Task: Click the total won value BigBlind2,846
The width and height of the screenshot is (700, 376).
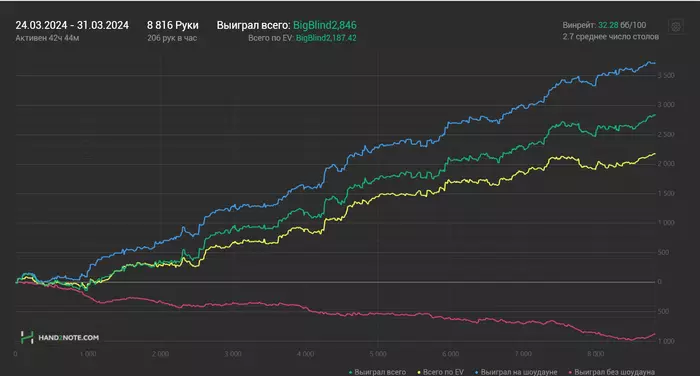Action: tap(325, 25)
